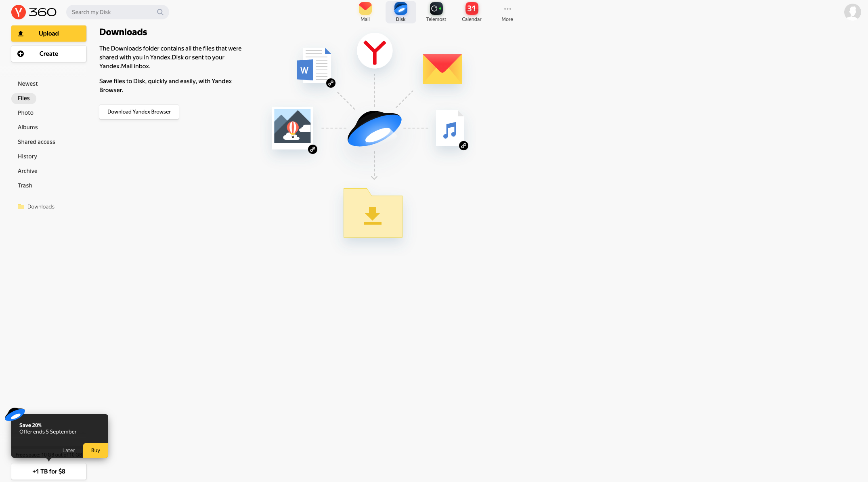The image size is (868, 482).
Task: Focus the Search my Disk field
Action: pyautogui.click(x=117, y=12)
